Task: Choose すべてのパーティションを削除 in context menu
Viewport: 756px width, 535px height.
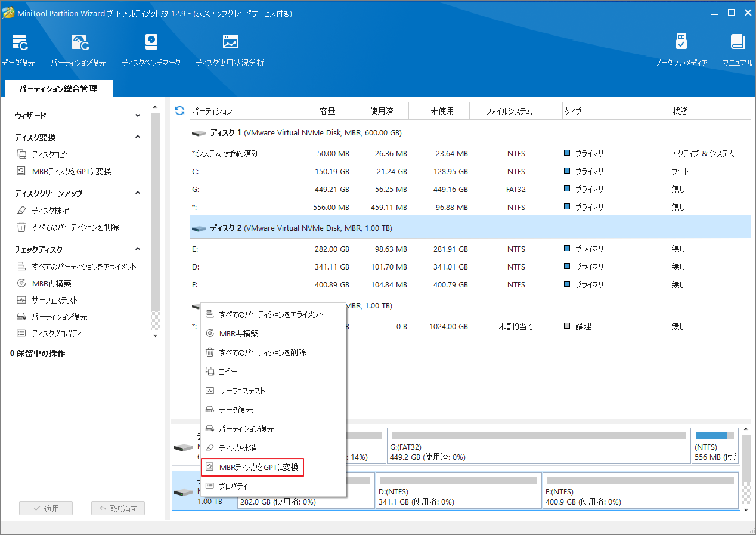Action: (274, 352)
